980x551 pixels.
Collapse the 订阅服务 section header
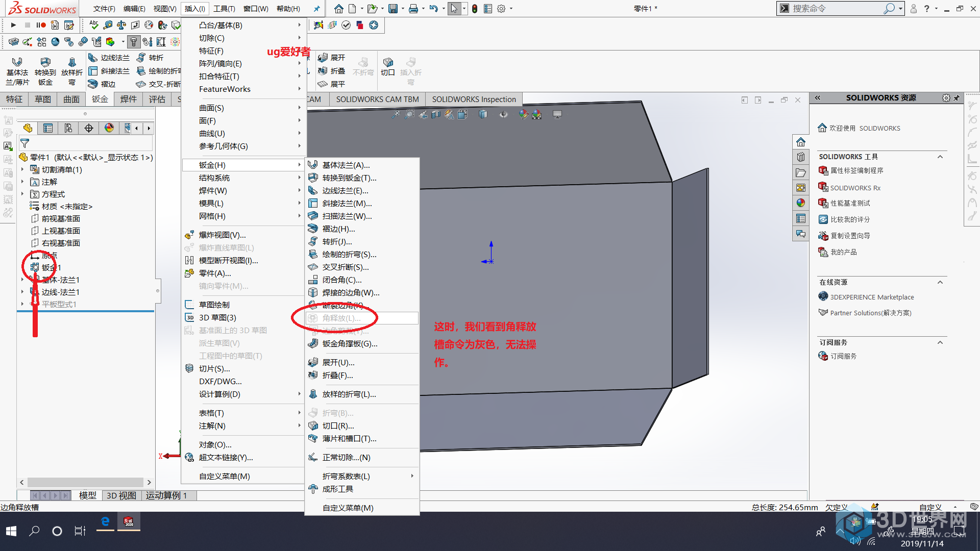[940, 342]
